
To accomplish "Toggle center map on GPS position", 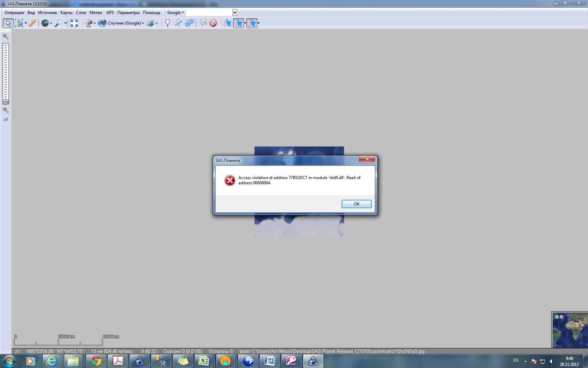I will click(252, 23).
